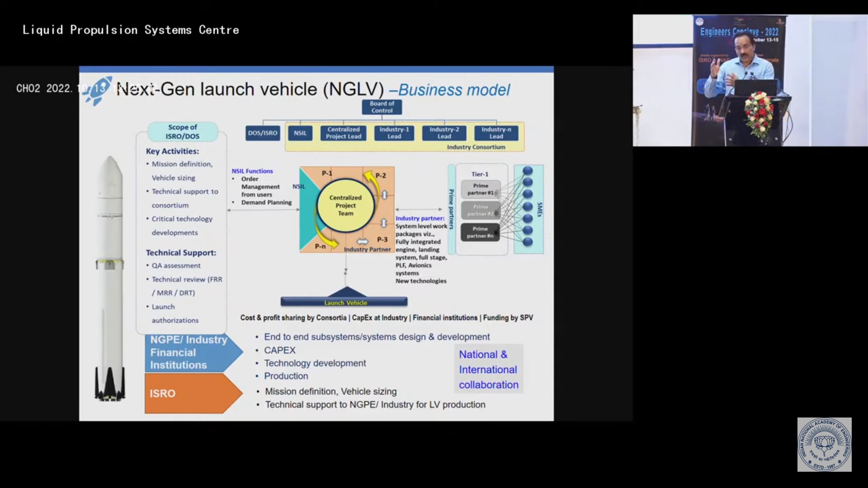Click the P-n label in diagram
Screen dimensions: 868x488
coord(320,246)
